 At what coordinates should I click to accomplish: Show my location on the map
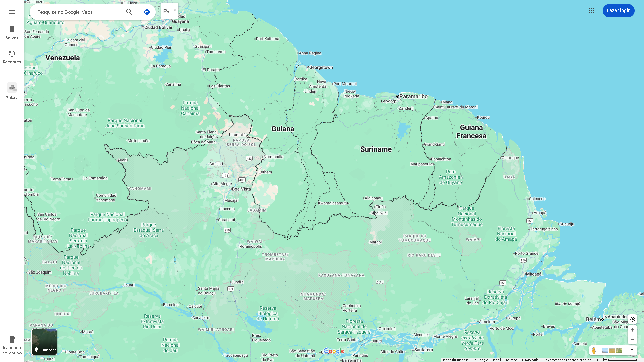[x=633, y=319]
